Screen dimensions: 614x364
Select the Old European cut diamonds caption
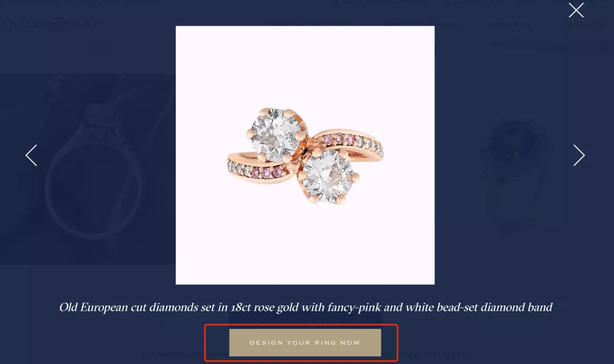tap(305, 307)
